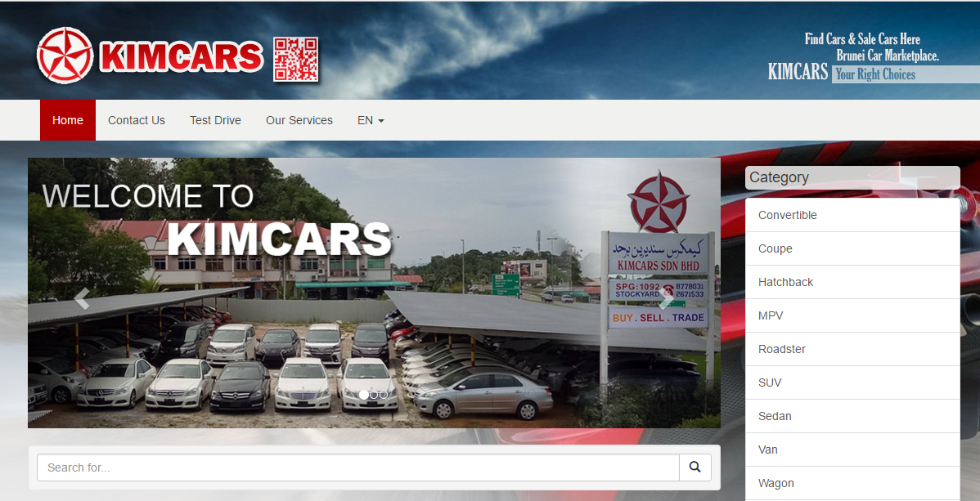
Task: Browse the Coupe category
Action: [775, 248]
